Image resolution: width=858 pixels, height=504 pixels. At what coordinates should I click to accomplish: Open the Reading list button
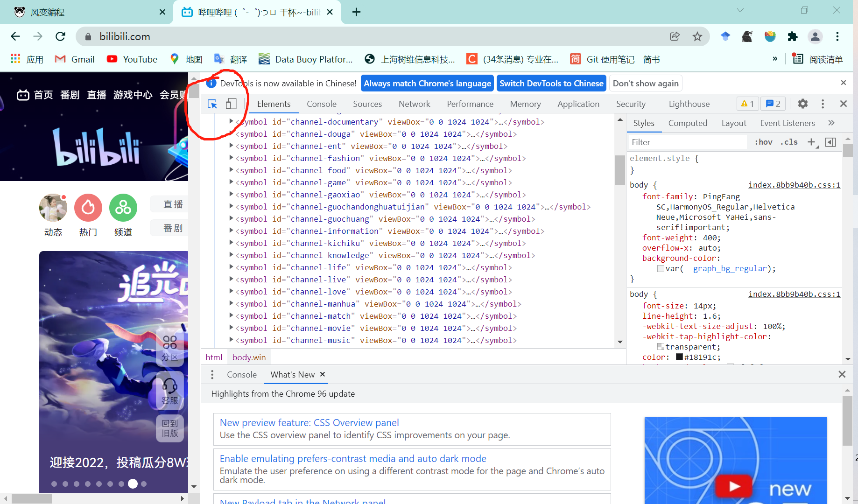tap(818, 59)
